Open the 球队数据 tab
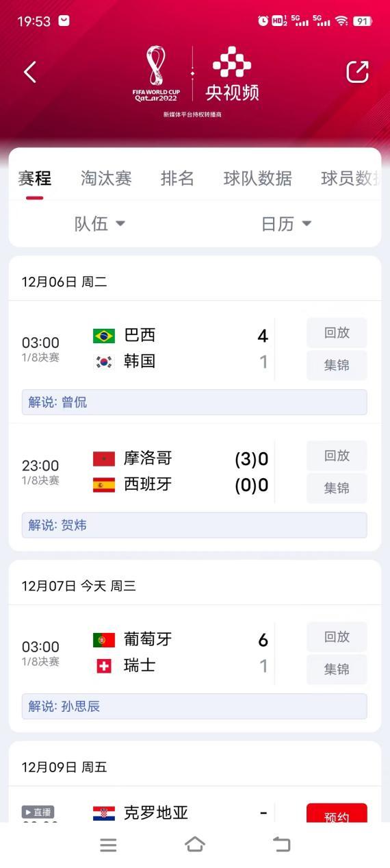This screenshot has width=390, height=868. [258, 178]
